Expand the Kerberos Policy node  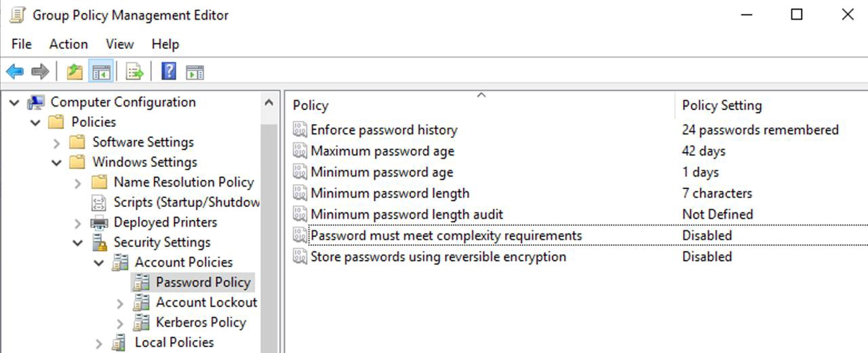tap(120, 322)
